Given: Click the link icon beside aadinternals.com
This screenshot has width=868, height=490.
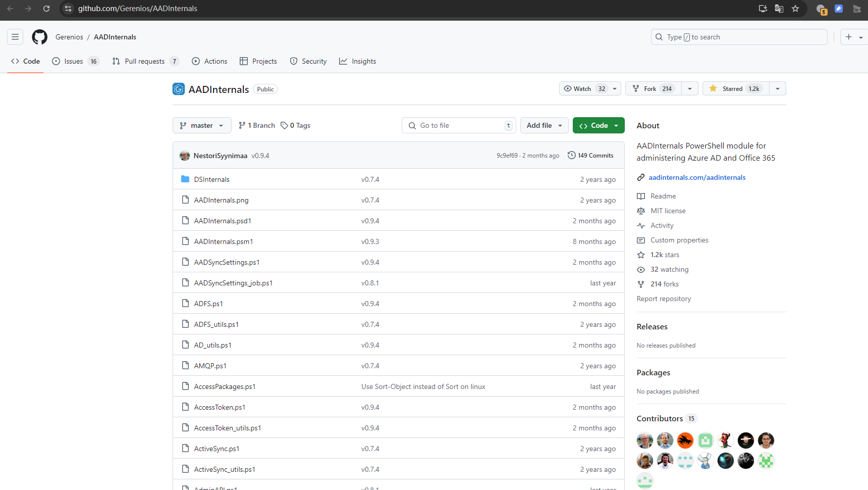Looking at the screenshot, I should 641,177.
